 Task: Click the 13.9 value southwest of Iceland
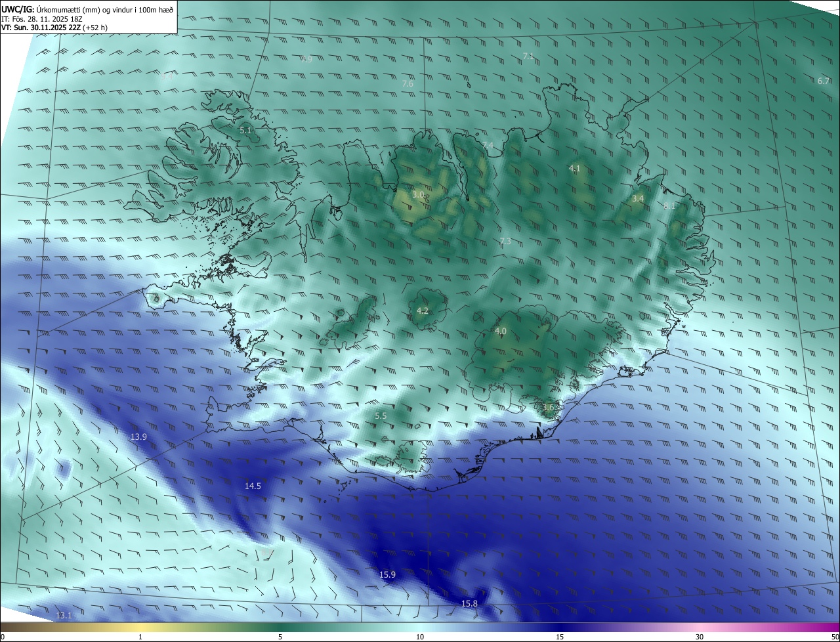tap(138, 437)
